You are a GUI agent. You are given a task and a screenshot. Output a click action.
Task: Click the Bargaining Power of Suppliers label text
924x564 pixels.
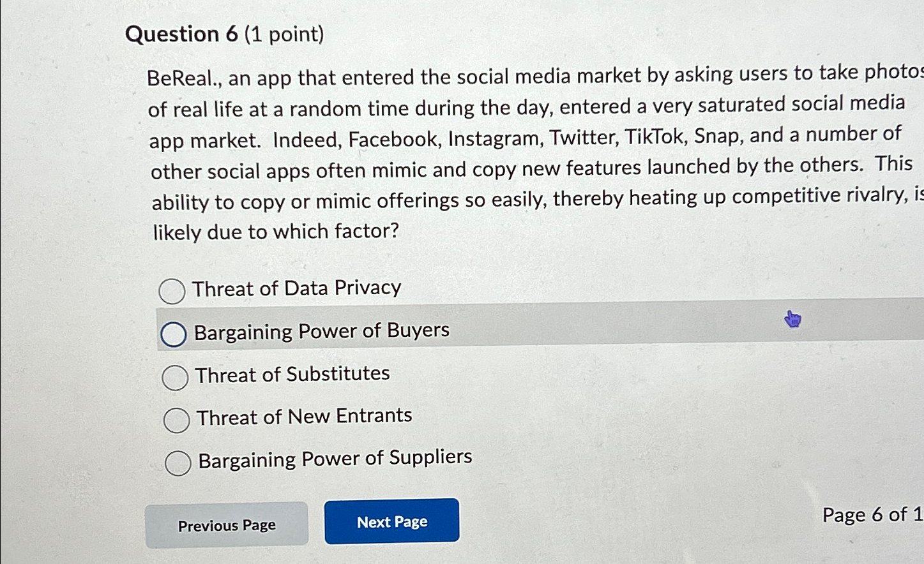pos(334,459)
